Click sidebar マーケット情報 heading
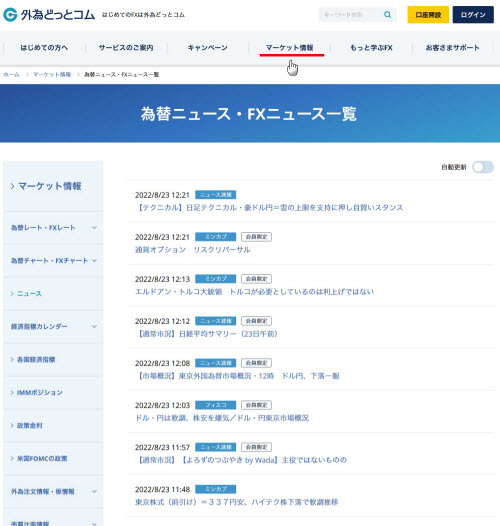The height and width of the screenshot is (526, 500). pos(50,186)
